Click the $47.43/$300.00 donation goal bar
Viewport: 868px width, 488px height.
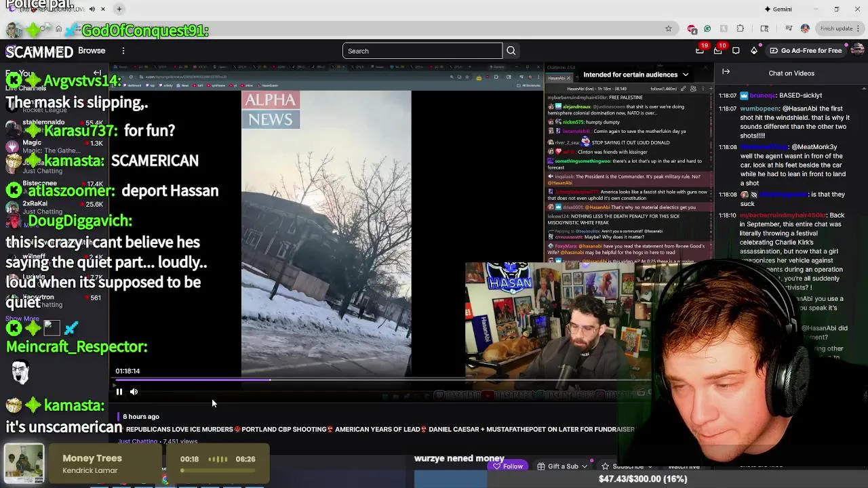[x=643, y=479]
